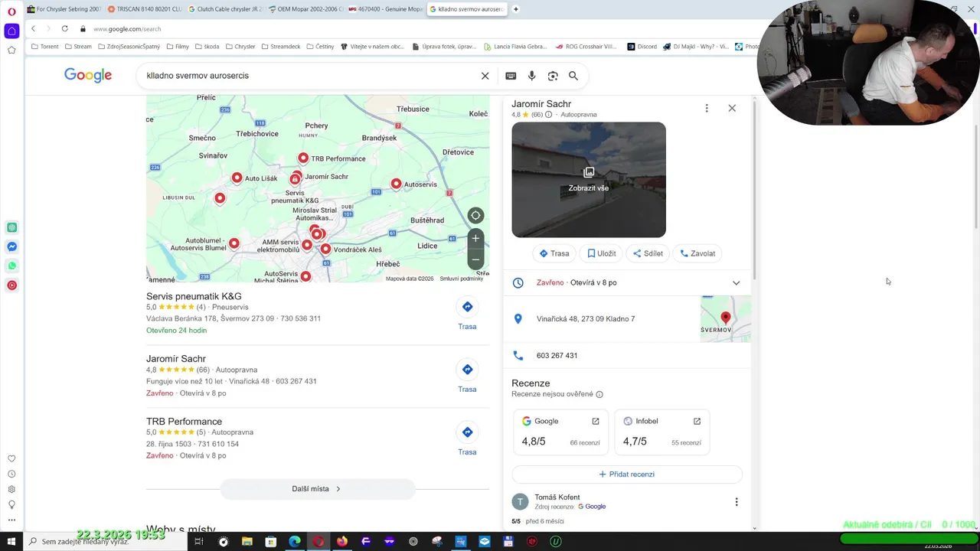This screenshot has width=980, height=551.
Task: Open Microsoft Edge from the taskbar
Action: click(295, 541)
